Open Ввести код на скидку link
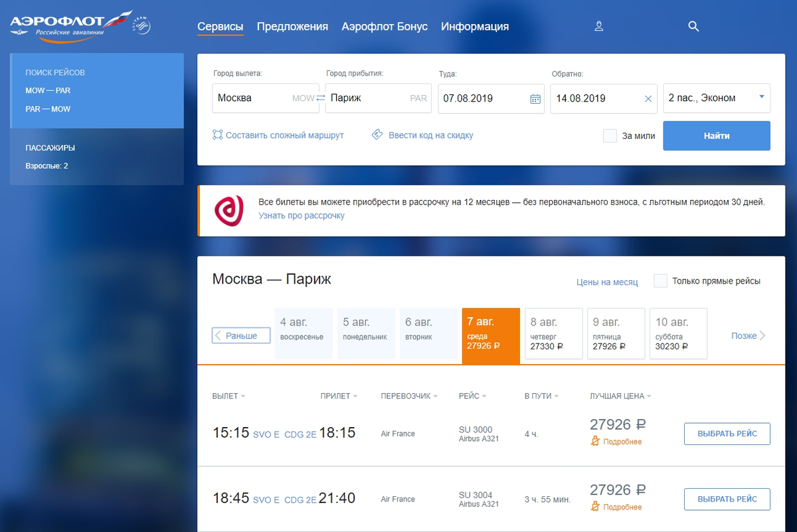This screenshot has height=532, width=797. (431, 135)
